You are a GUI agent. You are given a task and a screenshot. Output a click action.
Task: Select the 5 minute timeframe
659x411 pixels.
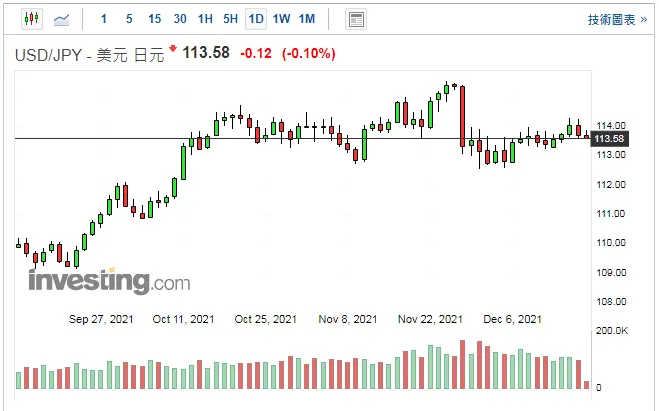coord(128,19)
